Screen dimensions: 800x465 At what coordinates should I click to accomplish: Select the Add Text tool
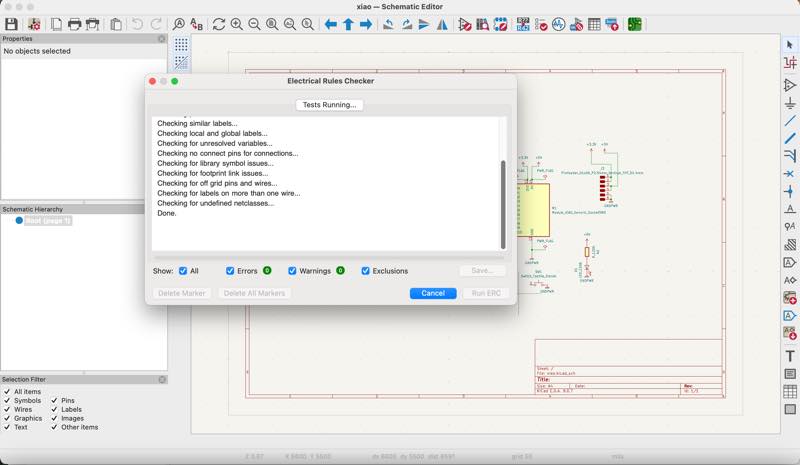click(x=790, y=356)
